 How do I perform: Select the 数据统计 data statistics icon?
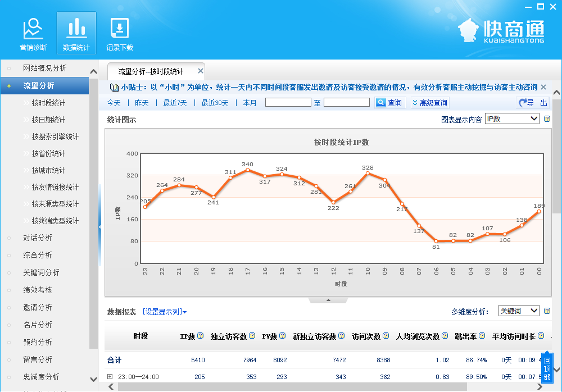76,34
